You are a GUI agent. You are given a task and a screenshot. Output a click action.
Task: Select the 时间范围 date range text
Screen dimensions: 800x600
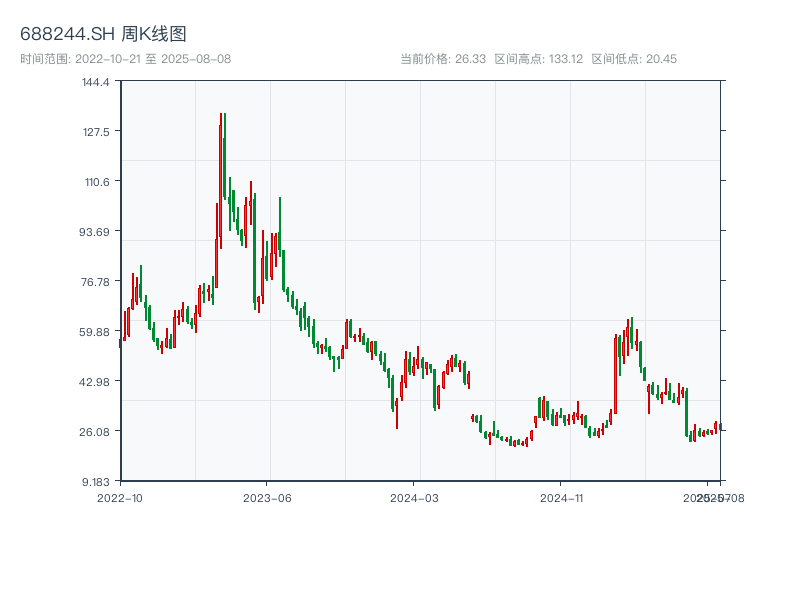point(126,59)
